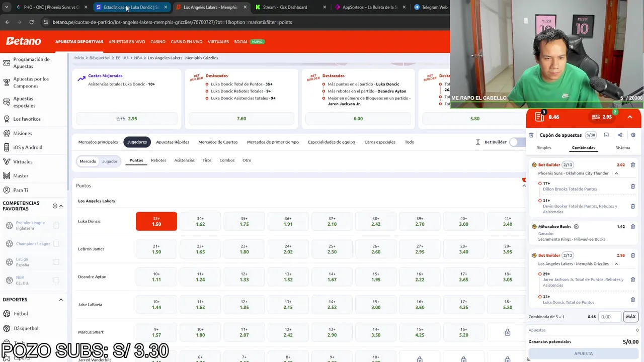Image resolution: width=644 pixels, height=362 pixels.
Task: Collapse the Puntos market section
Action: [x=524, y=186]
